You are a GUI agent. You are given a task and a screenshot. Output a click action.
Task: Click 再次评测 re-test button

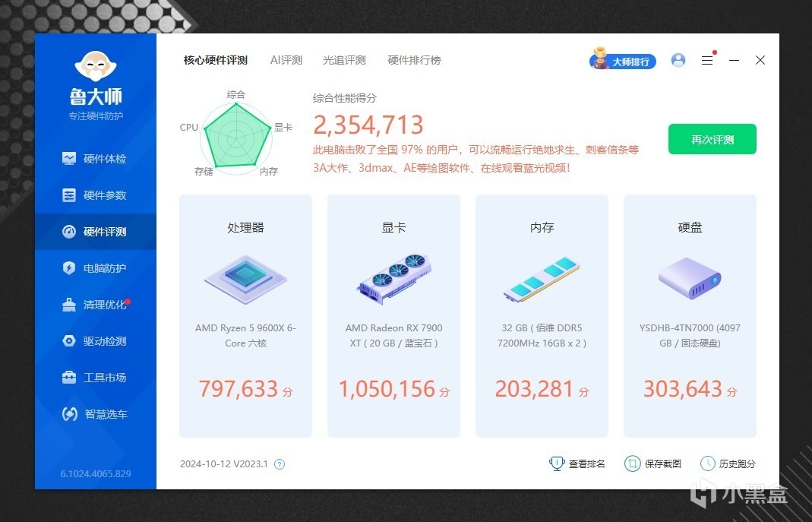tap(712, 139)
